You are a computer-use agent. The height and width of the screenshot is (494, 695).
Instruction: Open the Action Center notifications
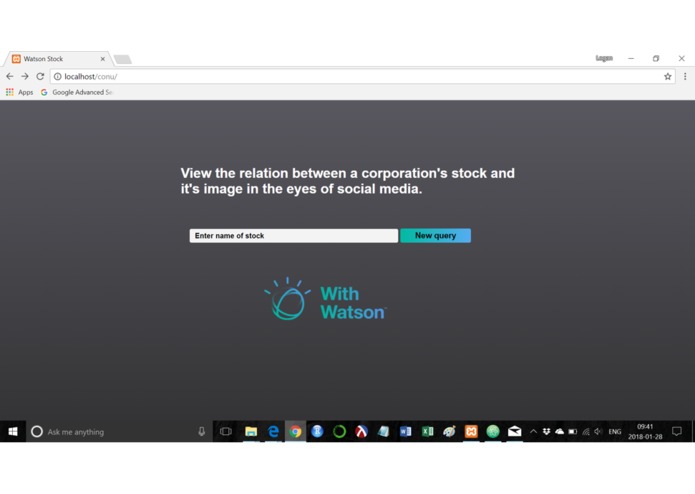(677, 432)
